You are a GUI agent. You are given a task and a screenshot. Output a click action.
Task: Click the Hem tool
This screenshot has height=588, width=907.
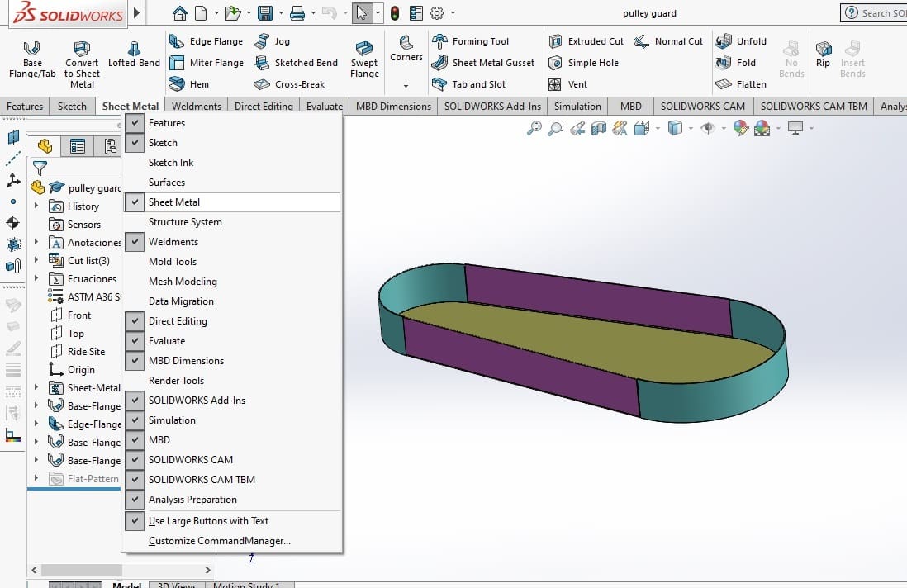click(x=189, y=84)
